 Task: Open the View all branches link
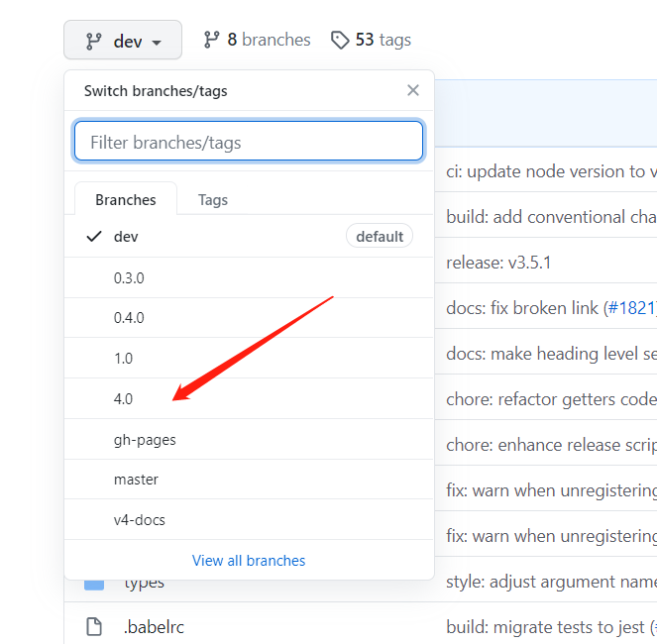pyautogui.click(x=249, y=560)
